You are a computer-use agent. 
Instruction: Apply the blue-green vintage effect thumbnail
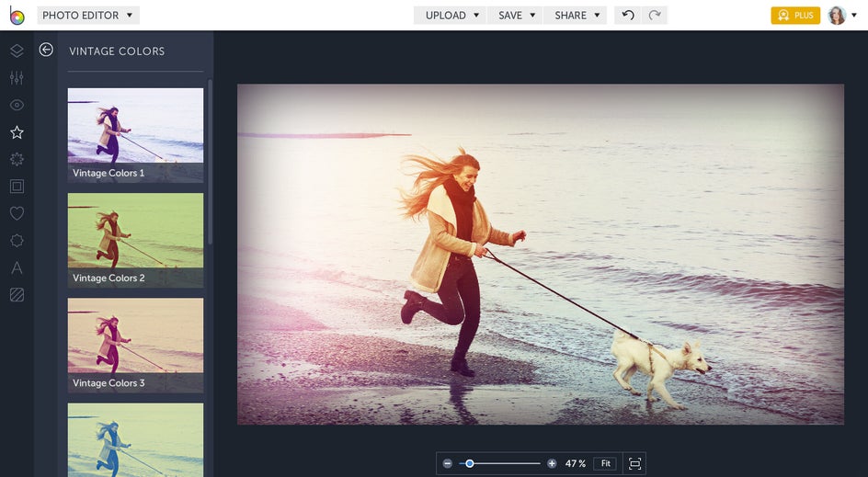[x=136, y=440]
